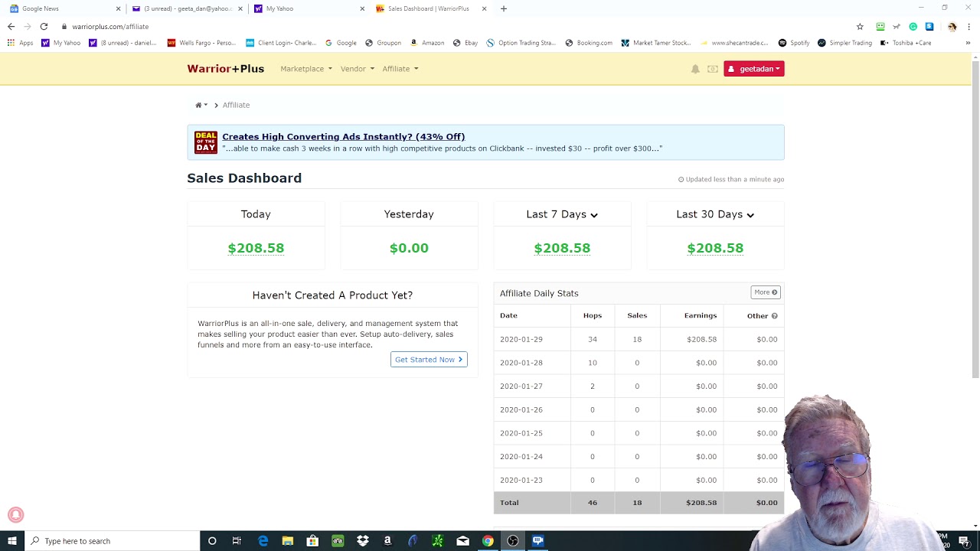
Task: Click the Grammarly extension icon
Action: 913,26
